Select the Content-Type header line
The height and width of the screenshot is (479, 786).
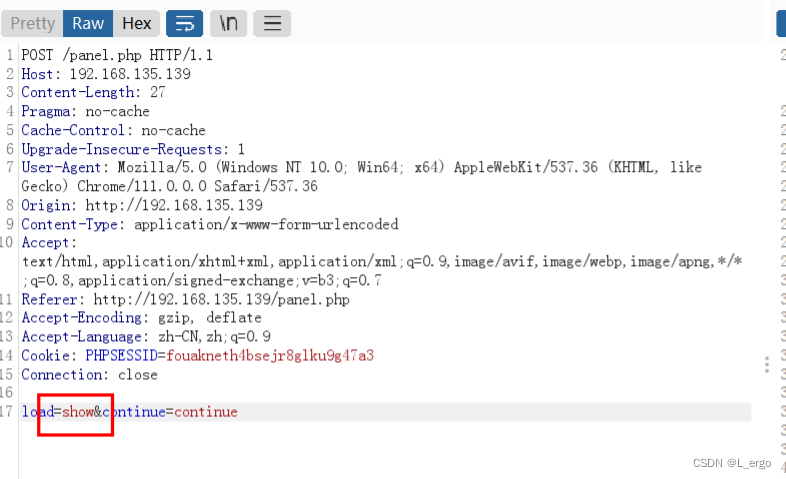tap(210, 224)
